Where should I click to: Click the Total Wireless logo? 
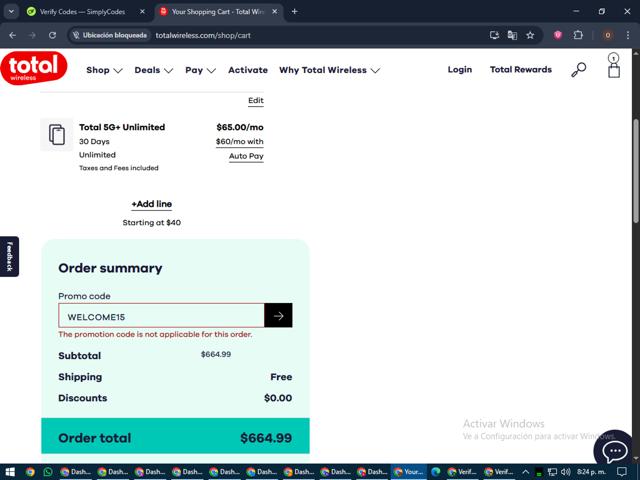coord(34,68)
